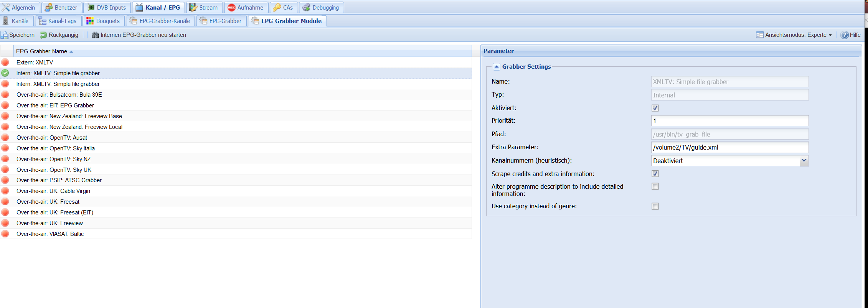Click red status icon for Freeview Local

[5, 127]
